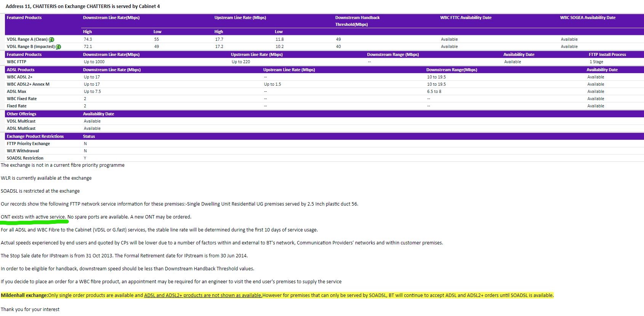Click the WBC ADSL2+ Annex M row label
Viewport: 644px width, 316px height.
point(28,84)
